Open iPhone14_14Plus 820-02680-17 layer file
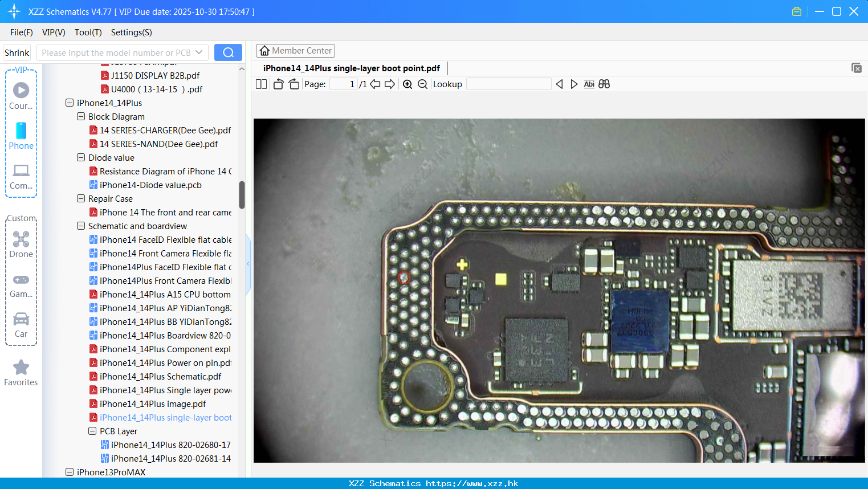The image size is (868, 489). (166, 445)
